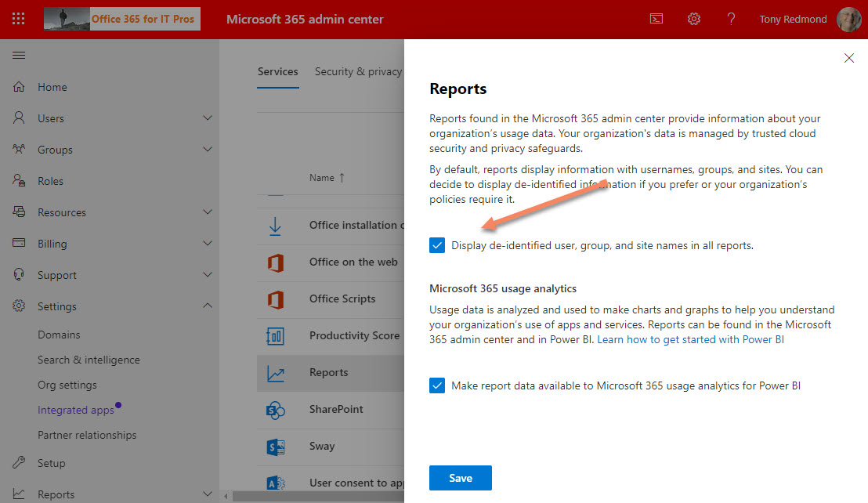Click the SharePoint icon
This screenshot has height=503, width=868.
[x=275, y=410]
